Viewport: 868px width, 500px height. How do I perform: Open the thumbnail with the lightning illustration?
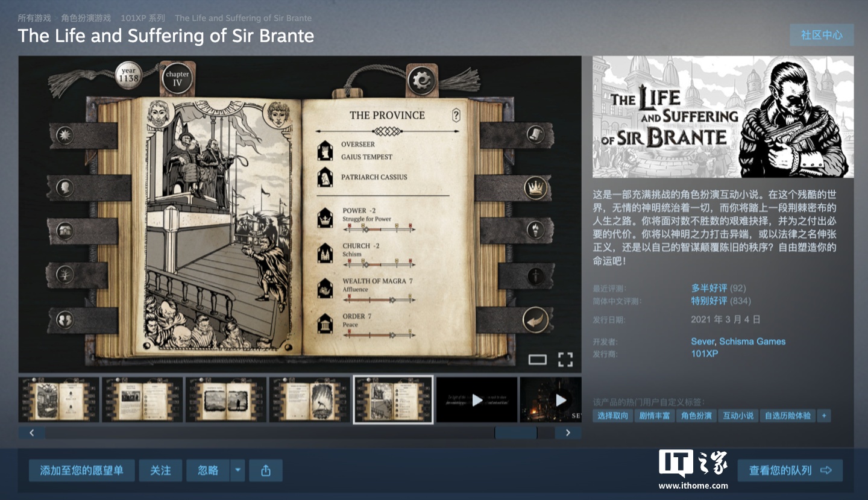pyautogui.click(x=310, y=399)
